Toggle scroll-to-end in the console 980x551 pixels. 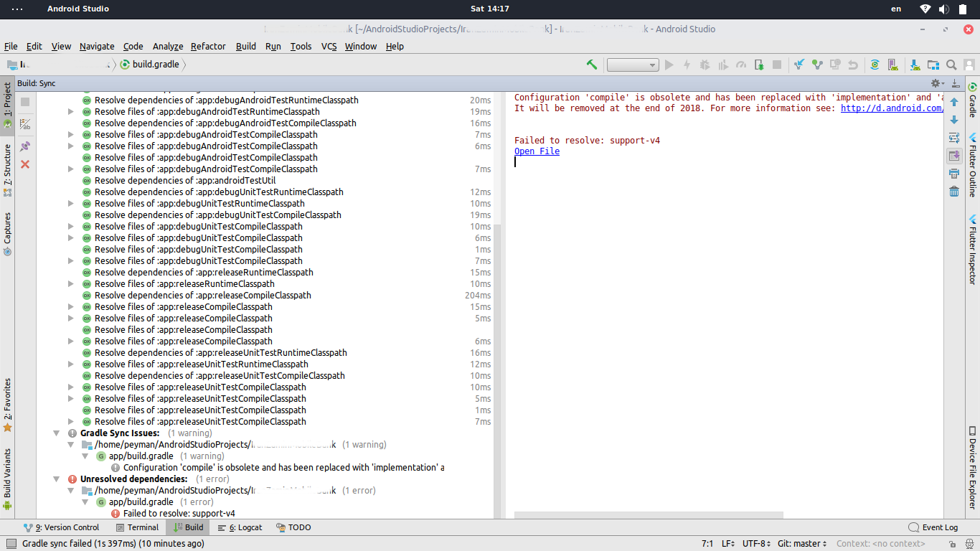pos(954,156)
